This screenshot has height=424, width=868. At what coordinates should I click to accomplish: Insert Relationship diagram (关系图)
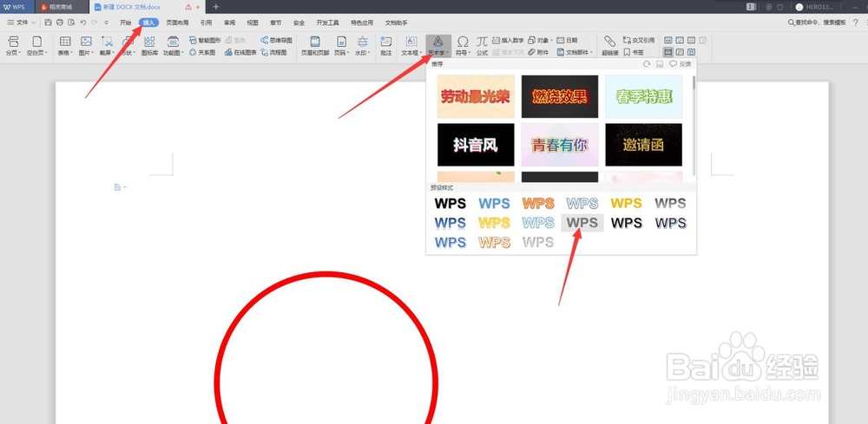click(202, 53)
